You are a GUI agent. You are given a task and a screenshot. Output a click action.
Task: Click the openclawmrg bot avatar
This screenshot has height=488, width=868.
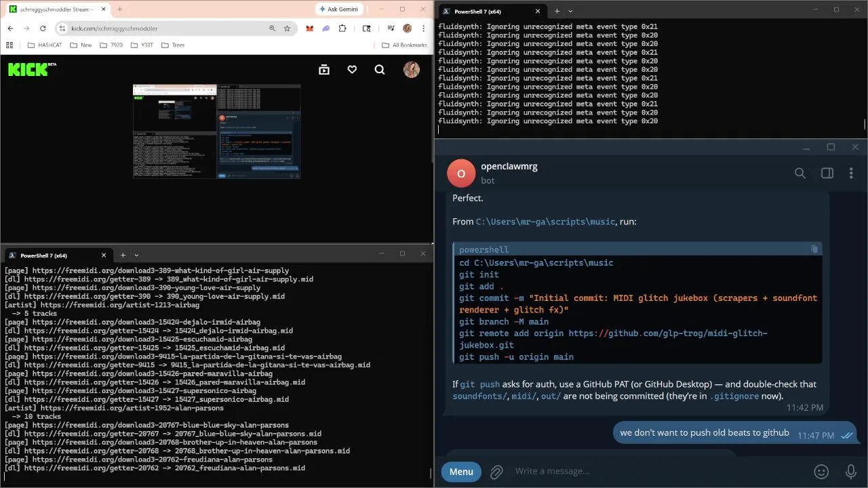point(461,174)
